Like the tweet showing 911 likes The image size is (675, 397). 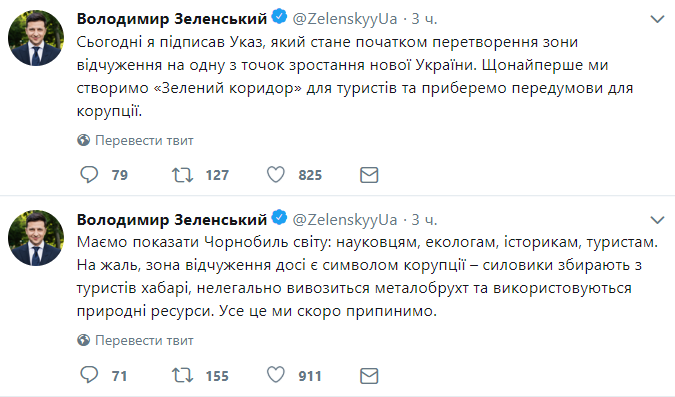click(x=276, y=375)
